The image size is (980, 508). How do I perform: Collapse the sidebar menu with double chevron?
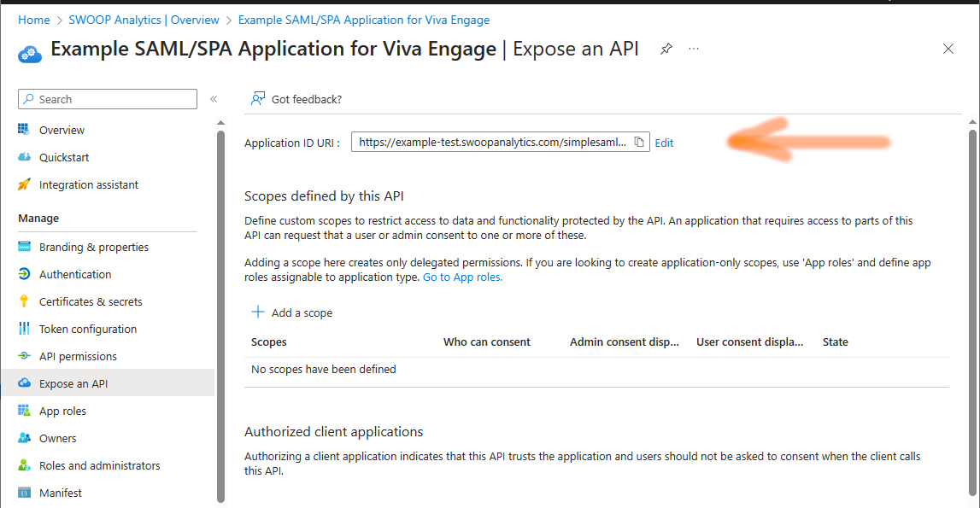[214, 99]
